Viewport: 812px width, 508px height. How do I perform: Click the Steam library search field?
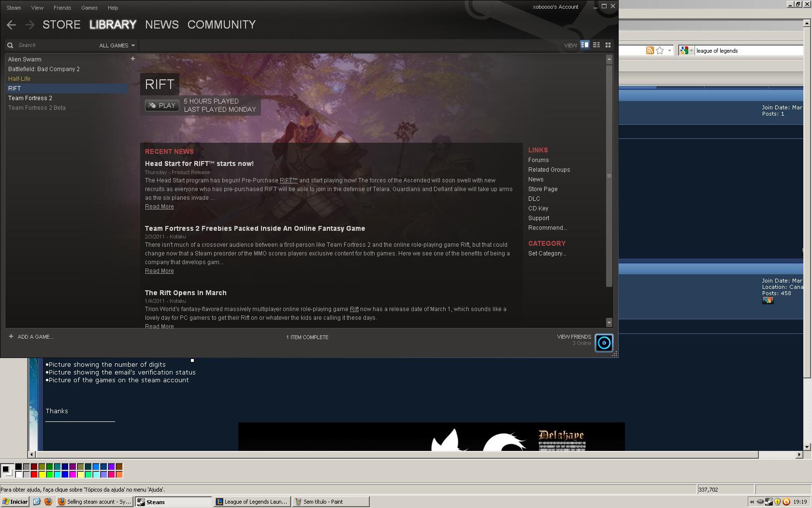click(x=56, y=45)
